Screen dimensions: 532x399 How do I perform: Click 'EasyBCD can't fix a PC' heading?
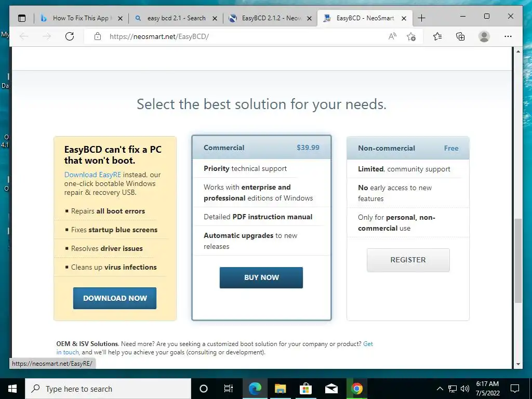113,155
